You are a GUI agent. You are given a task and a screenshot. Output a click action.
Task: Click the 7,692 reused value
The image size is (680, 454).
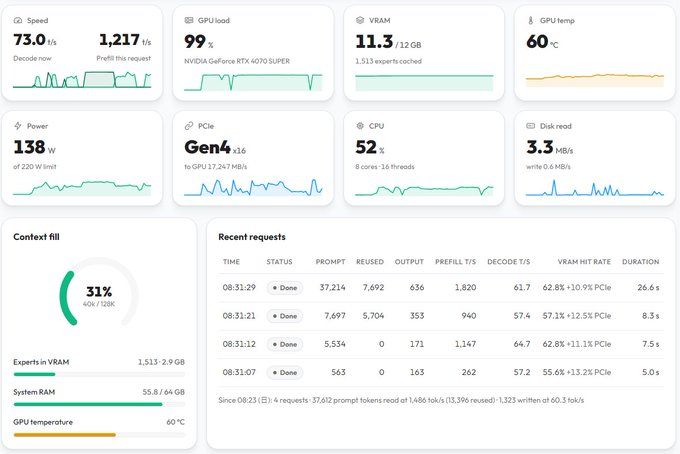[x=373, y=287]
